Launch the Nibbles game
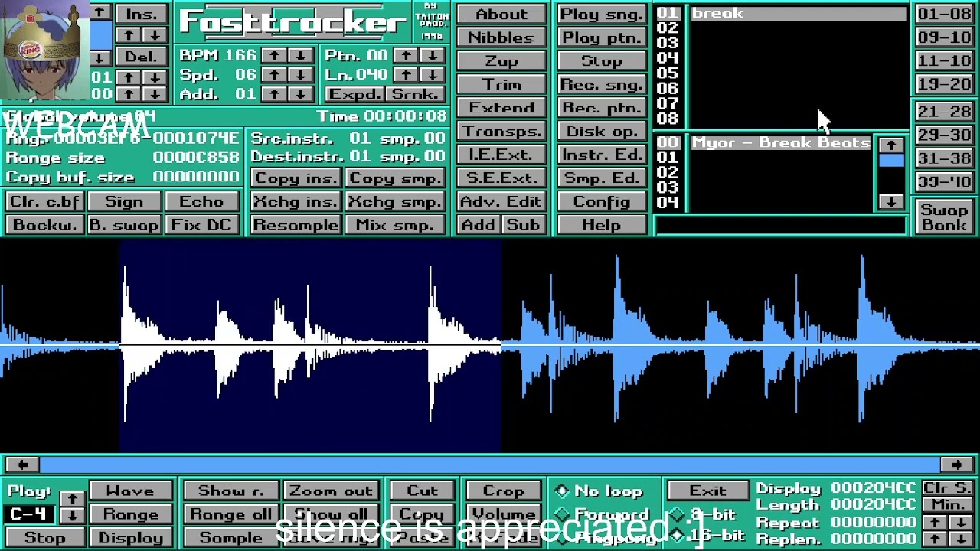The width and height of the screenshot is (980, 551). point(501,37)
